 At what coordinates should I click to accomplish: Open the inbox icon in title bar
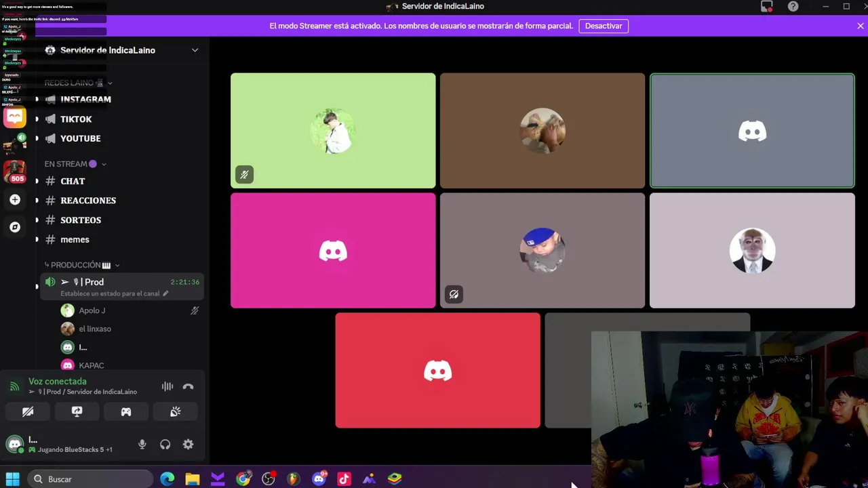(x=767, y=7)
